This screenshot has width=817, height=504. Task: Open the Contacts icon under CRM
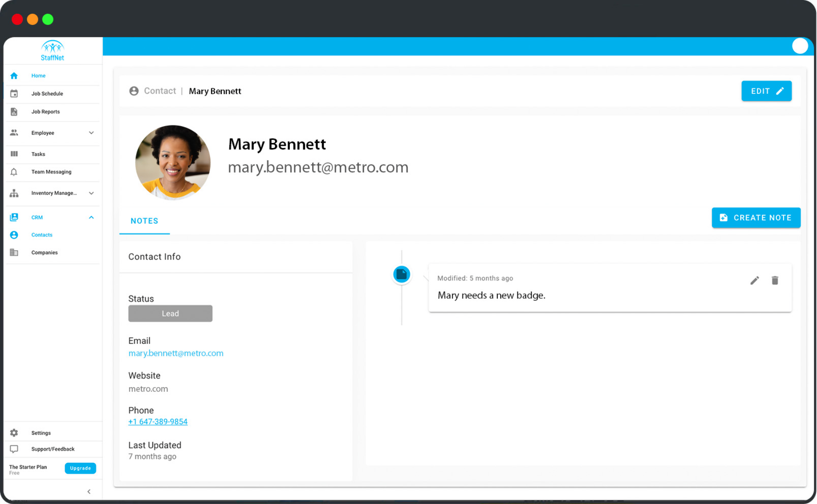coord(14,235)
